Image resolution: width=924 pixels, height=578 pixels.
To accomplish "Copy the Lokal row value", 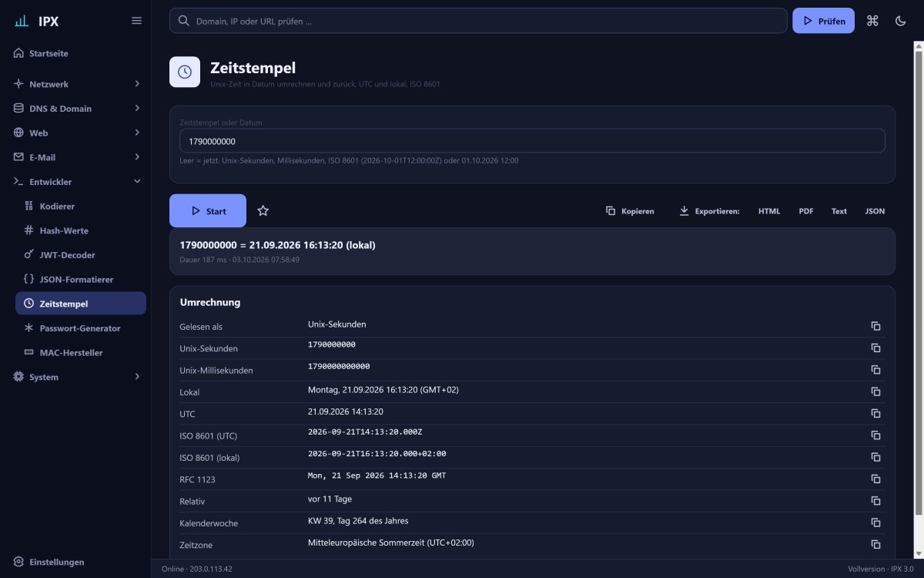I will [875, 391].
